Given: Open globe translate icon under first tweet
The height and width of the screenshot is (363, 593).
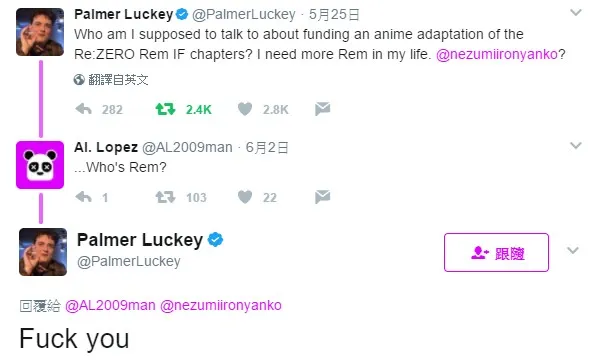Looking at the screenshot, I should click(79, 80).
